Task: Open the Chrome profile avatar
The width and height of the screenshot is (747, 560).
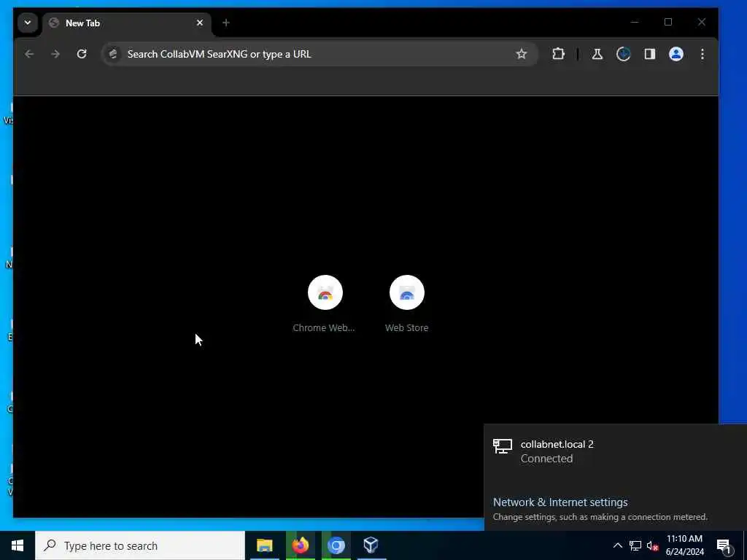Action: pyautogui.click(x=676, y=54)
